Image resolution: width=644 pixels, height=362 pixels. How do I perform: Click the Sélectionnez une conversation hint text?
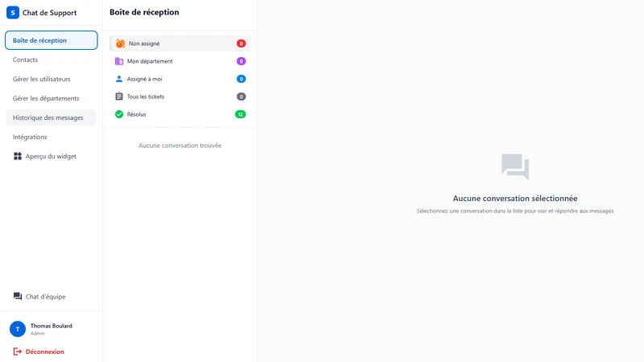515,211
